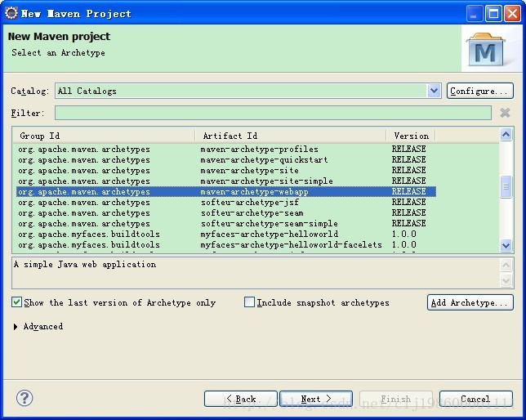Click the All Catalogs combo box
The height and width of the screenshot is (420, 526).
coord(248,91)
